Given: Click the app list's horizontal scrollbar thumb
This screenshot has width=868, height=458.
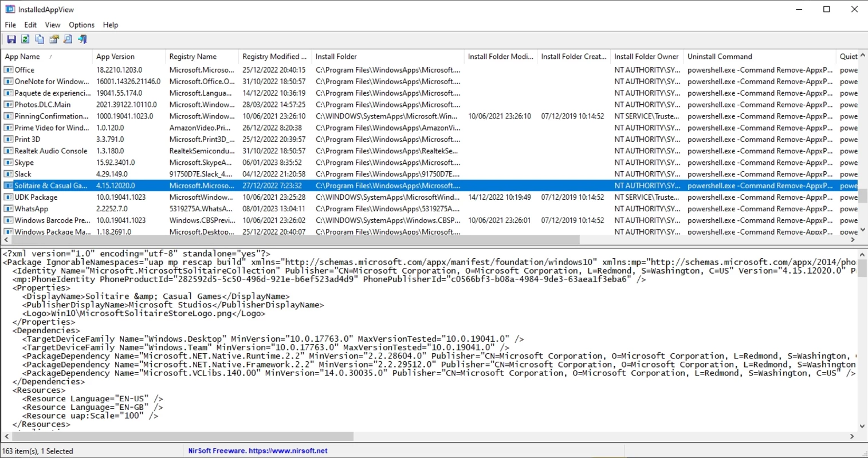Looking at the screenshot, I should [x=296, y=240].
